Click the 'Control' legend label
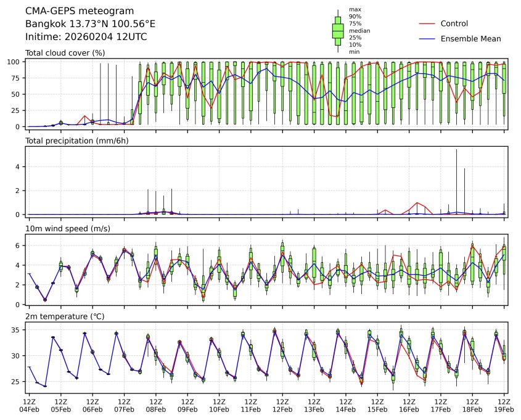The image size is (521, 420). (454, 23)
